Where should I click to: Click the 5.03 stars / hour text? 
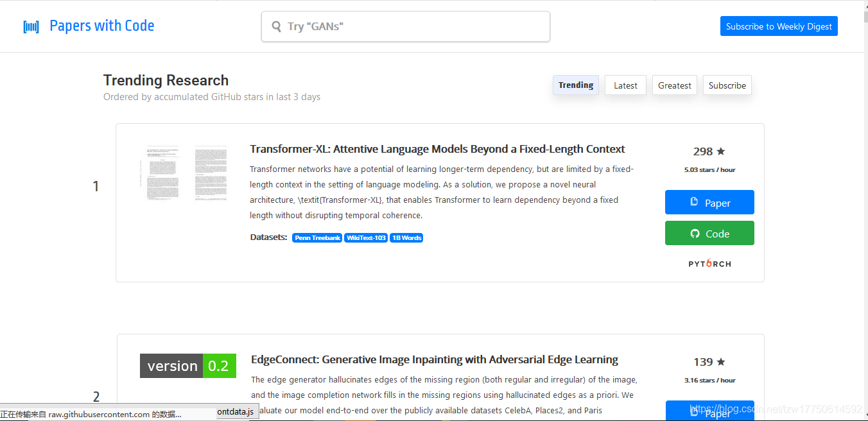coord(709,170)
